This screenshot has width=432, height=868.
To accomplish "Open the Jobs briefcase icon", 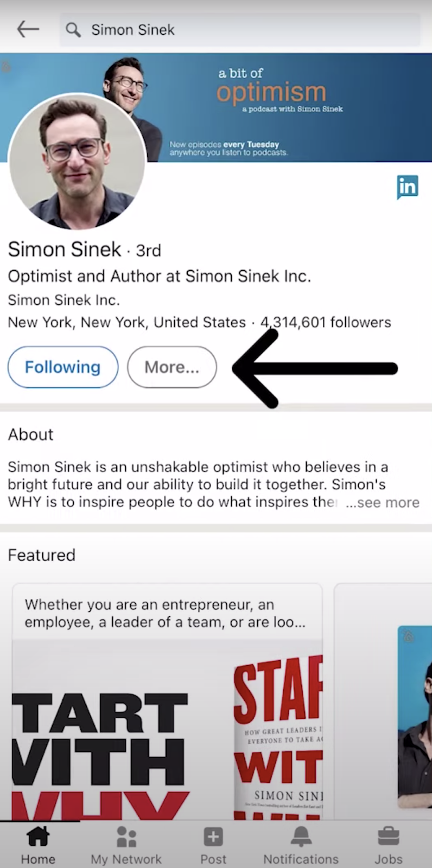I will (388, 837).
